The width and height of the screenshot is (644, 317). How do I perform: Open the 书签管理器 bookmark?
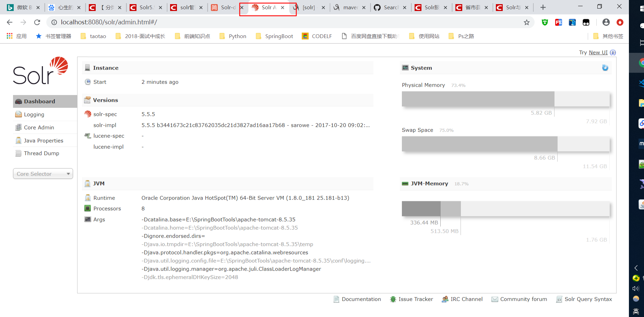click(53, 36)
